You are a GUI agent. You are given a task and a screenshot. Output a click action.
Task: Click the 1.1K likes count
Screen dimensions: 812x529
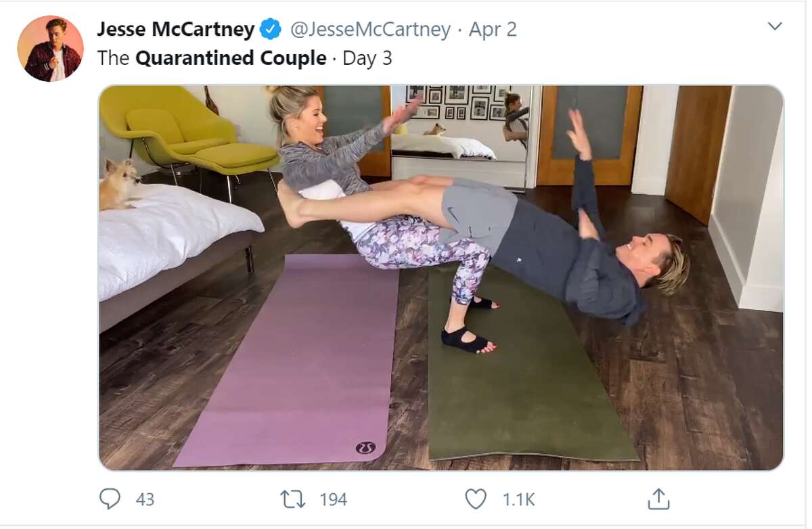[x=518, y=500]
